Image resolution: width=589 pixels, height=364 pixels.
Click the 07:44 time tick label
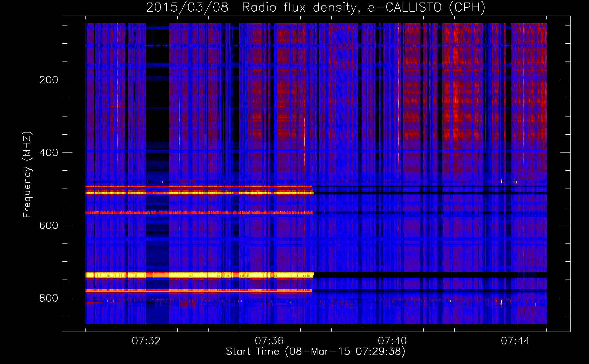(x=515, y=341)
